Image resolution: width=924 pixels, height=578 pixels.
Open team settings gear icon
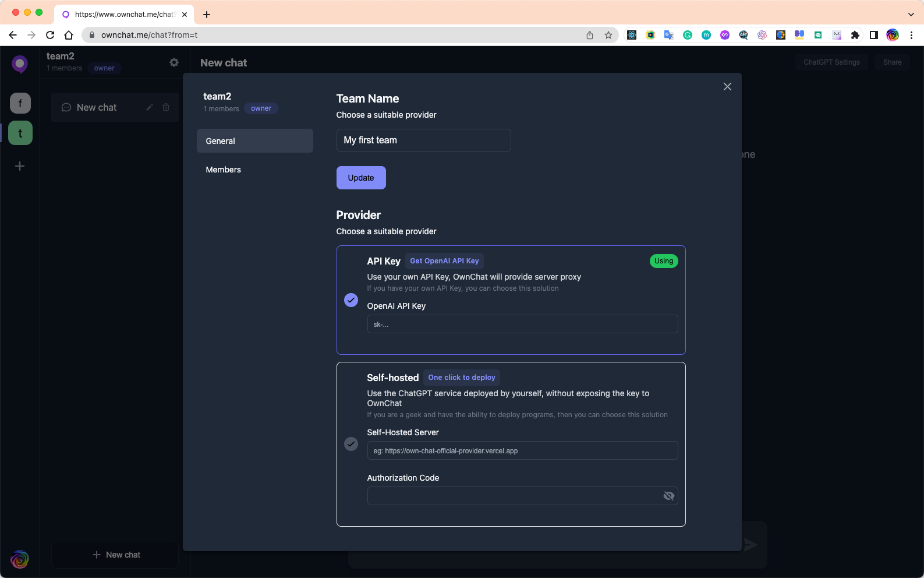click(174, 62)
